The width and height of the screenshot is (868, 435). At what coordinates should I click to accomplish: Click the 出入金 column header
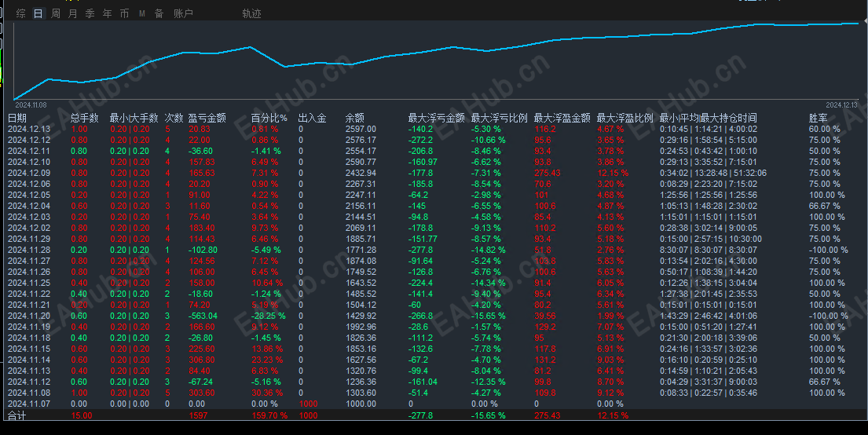[312, 118]
